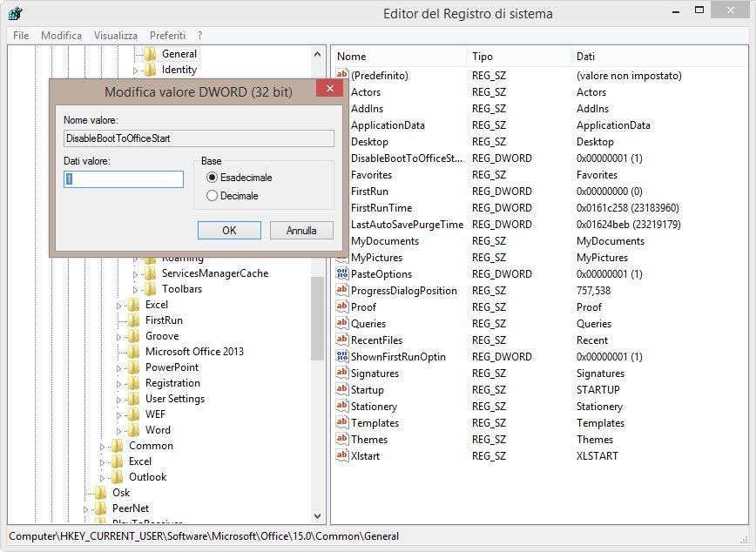Click the Xlstart string value icon
This screenshot has width=756, height=552.
click(341, 456)
